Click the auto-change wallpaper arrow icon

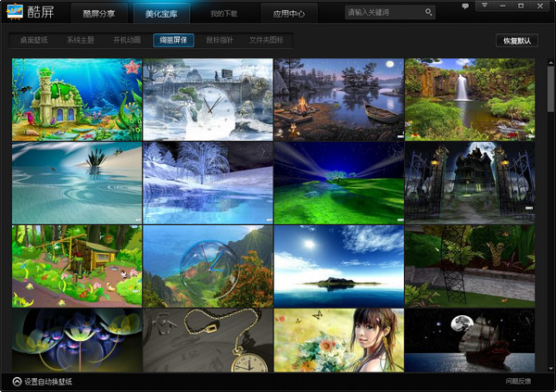point(17,381)
